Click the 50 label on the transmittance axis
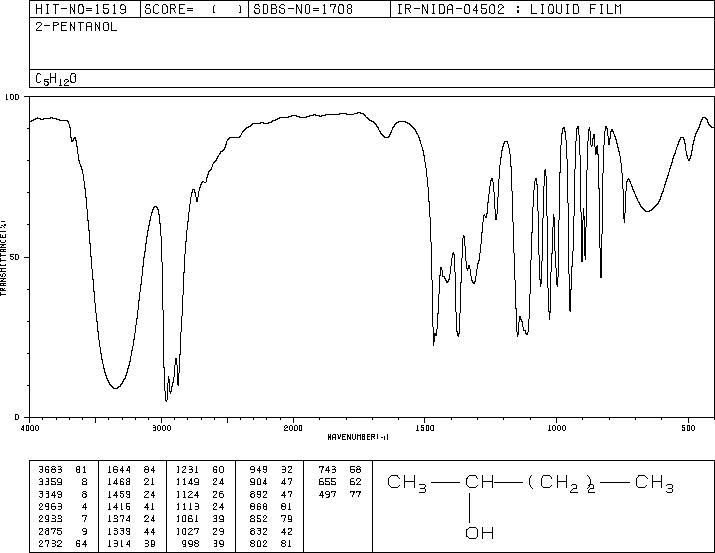This screenshot has height=553, width=715. click(15, 257)
